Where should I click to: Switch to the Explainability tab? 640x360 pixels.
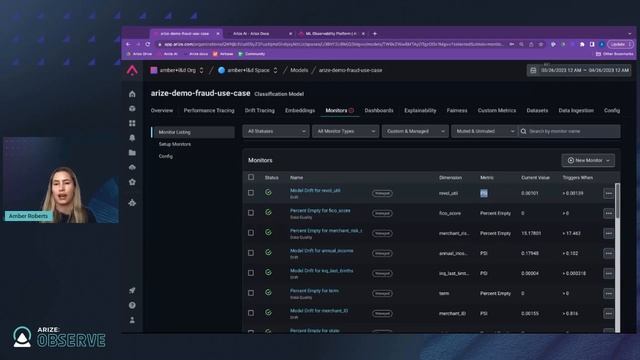(x=420, y=111)
